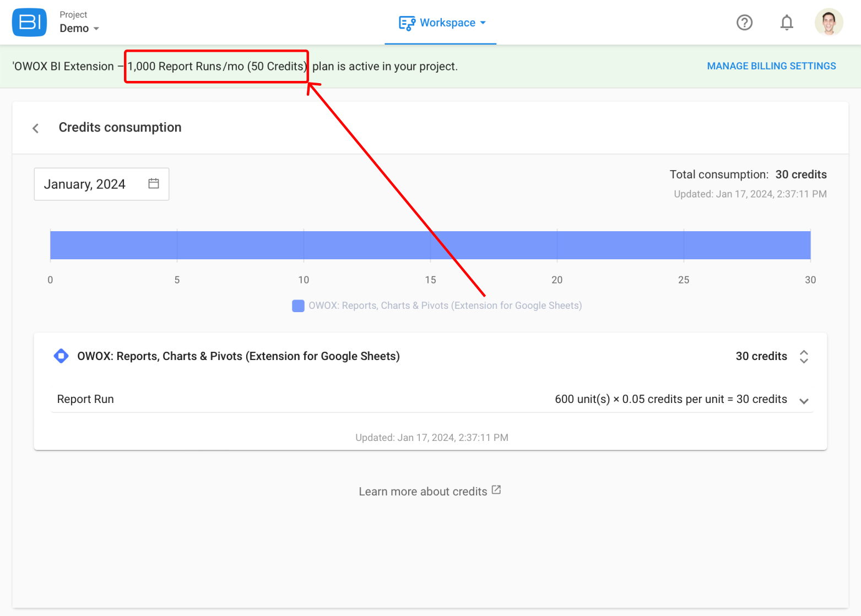Click the blue consumption bar in chart
Image resolution: width=861 pixels, height=616 pixels.
[x=430, y=245]
